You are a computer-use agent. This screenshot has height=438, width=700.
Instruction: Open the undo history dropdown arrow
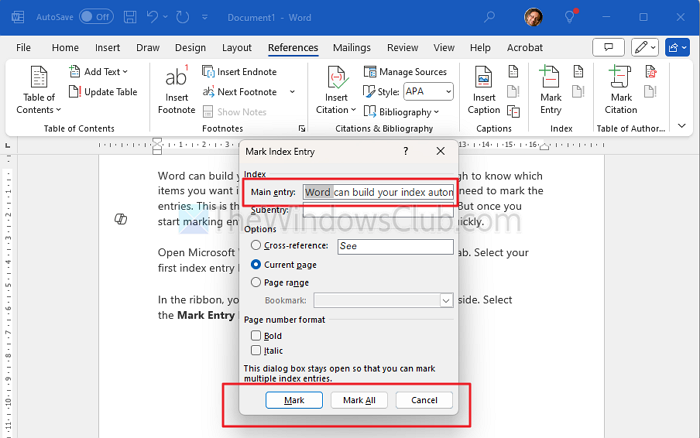(x=165, y=17)
